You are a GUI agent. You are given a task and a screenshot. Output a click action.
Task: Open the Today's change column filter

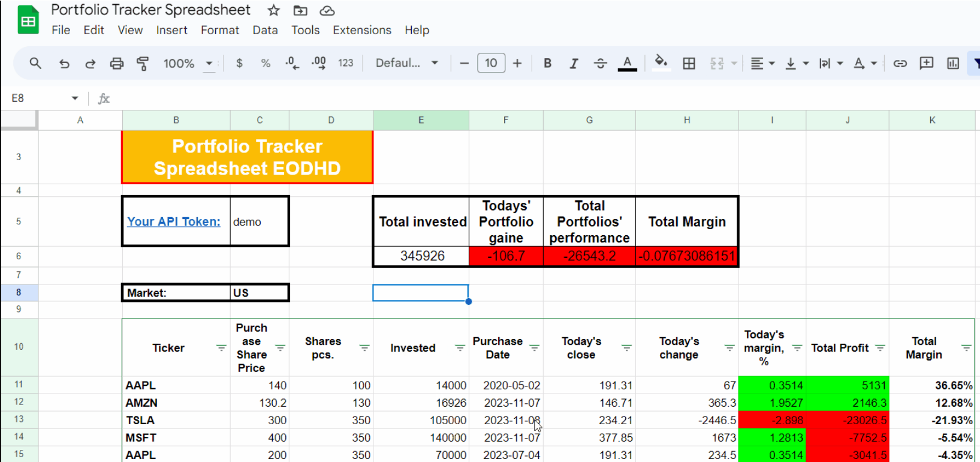click(729, 348)
